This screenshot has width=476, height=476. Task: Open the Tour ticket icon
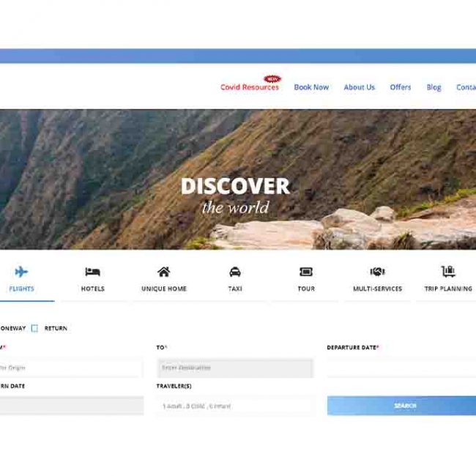pyautogui.click(x=306, y=272)
